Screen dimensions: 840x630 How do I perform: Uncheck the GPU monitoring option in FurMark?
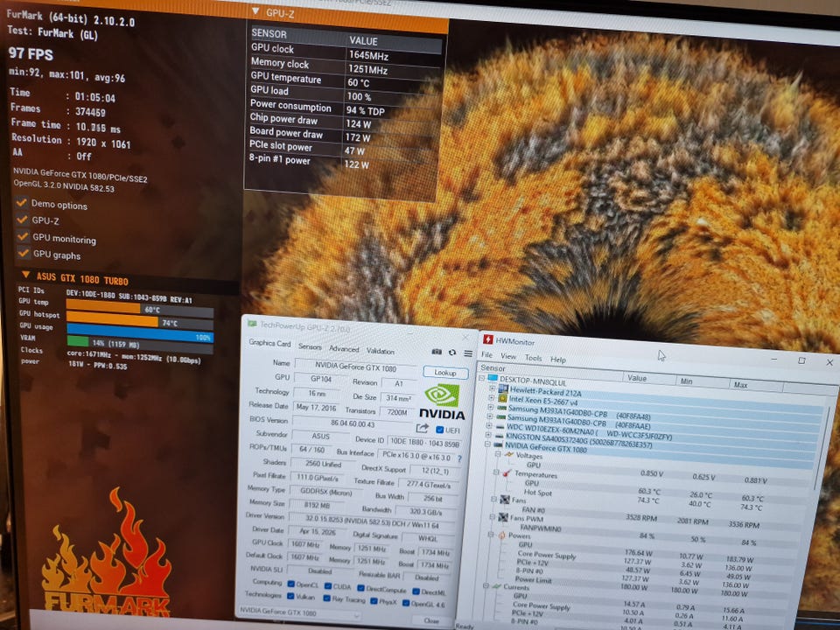tap(23, 236)
